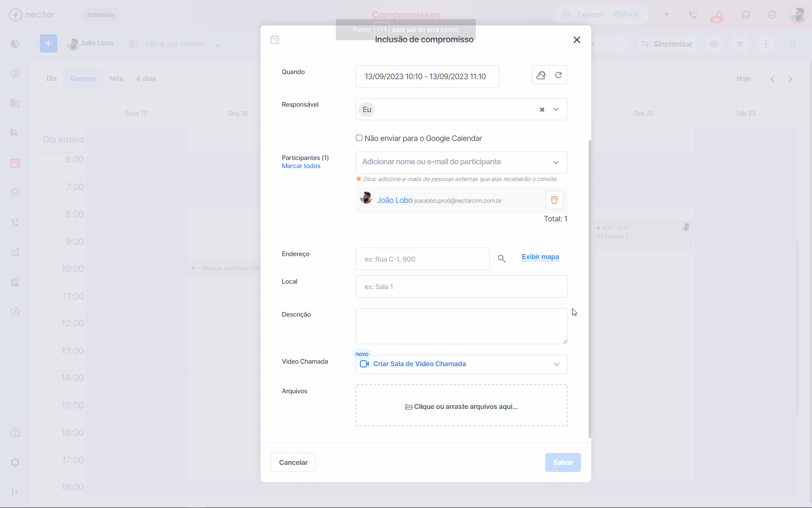
Task: Clear the Eu responsável selection
Action: point(542,110)
